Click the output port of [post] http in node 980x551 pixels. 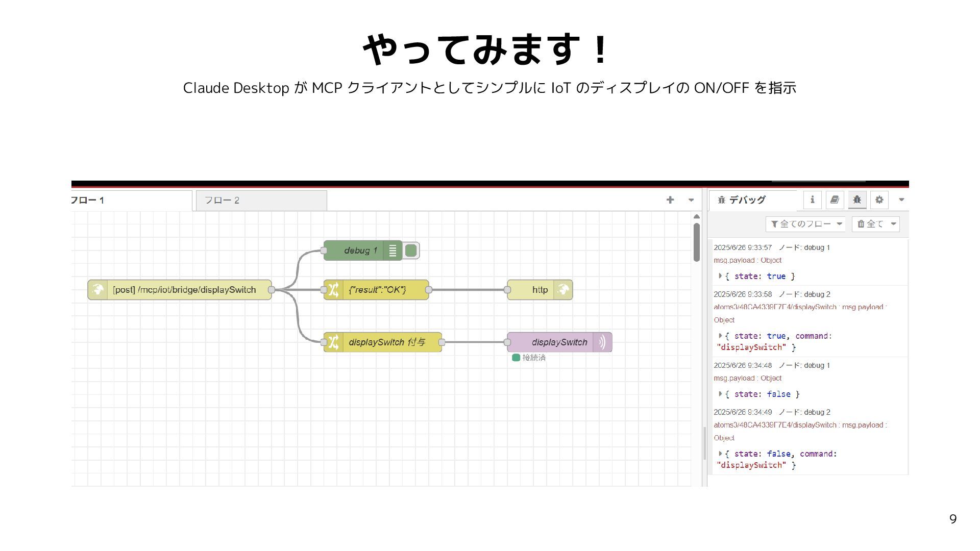click(272, 290)
